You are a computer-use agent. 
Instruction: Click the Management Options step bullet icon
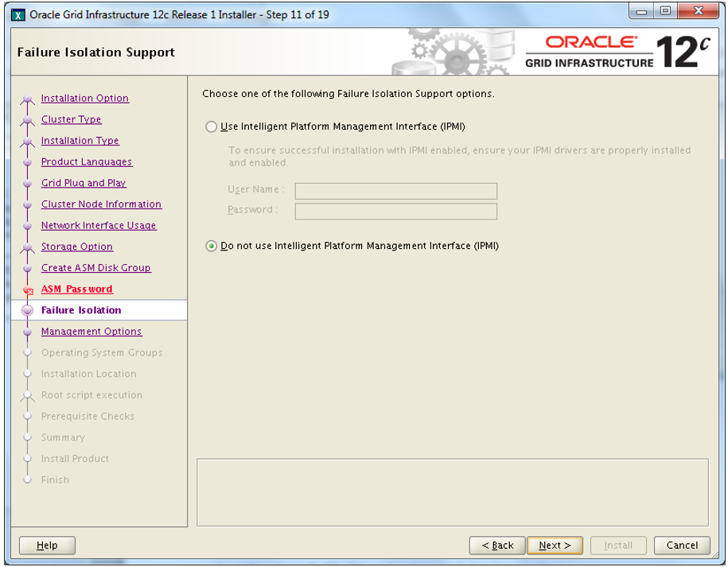[27, 332]
